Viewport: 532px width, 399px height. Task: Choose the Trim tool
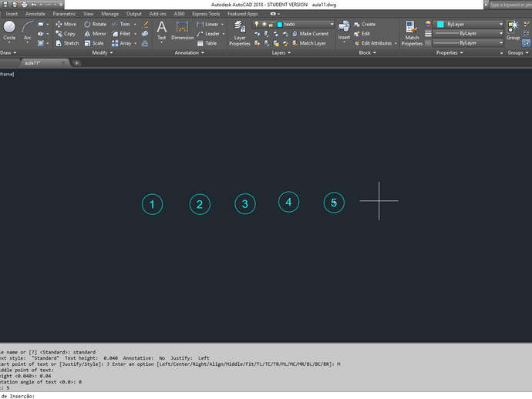(x=121, y=24)
